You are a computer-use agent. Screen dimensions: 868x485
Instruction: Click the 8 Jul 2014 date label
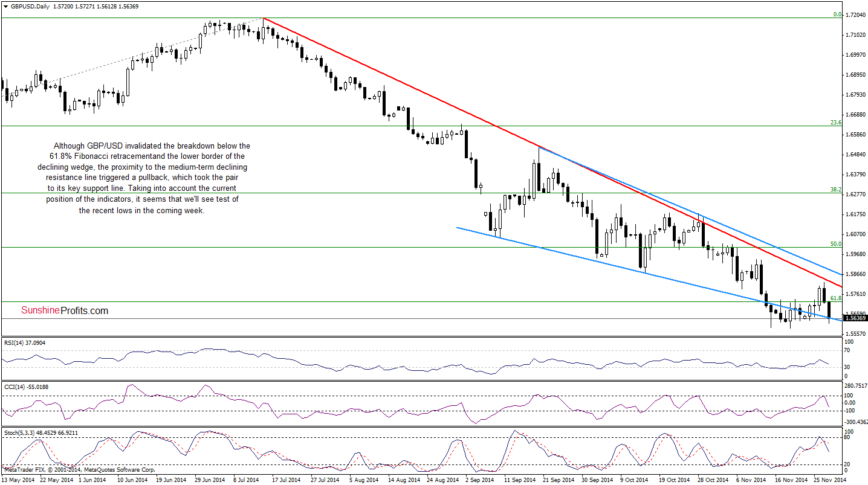[x=246, y=480]
